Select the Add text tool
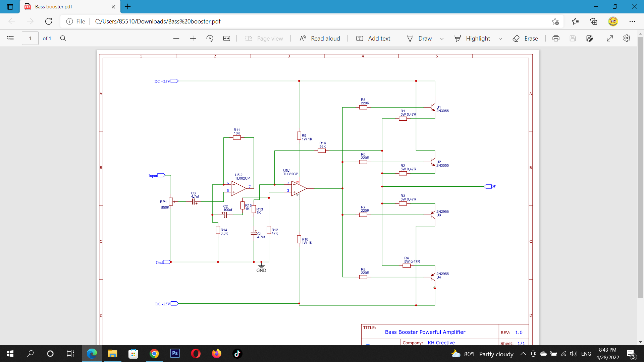 [x=373, y=38]
